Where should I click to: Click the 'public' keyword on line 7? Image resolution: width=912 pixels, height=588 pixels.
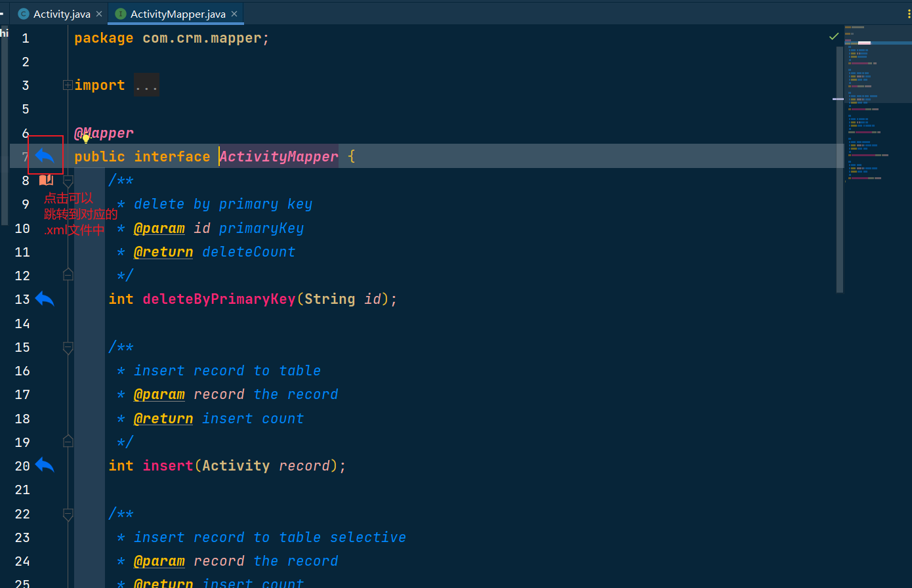coord(100,156)
